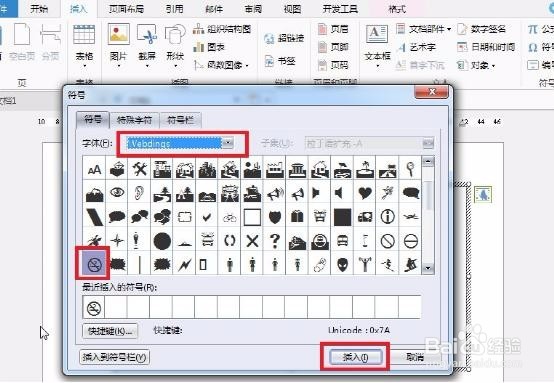
Task: Click the recently used no-smoking symbol
Action: (x=94, y=308)
